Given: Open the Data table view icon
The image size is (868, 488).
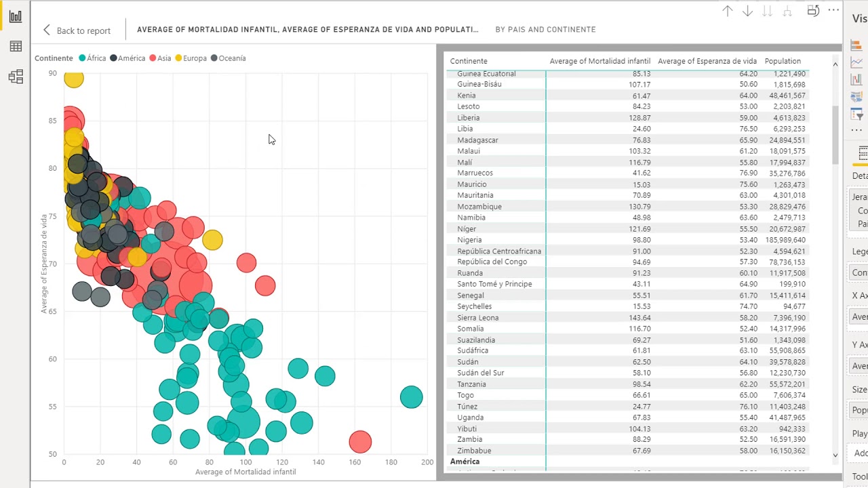Looking at the screenshot, I should pyautogui.click(x=16, y=47).
